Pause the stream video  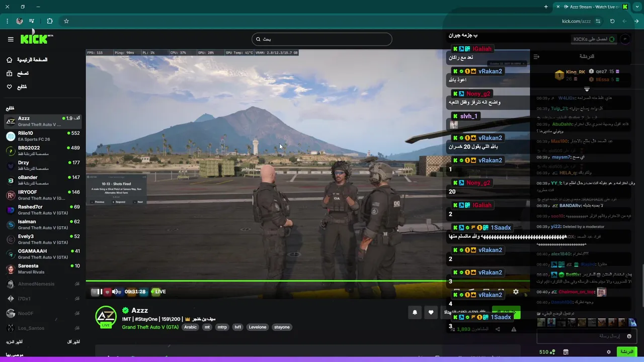point(100,292)
